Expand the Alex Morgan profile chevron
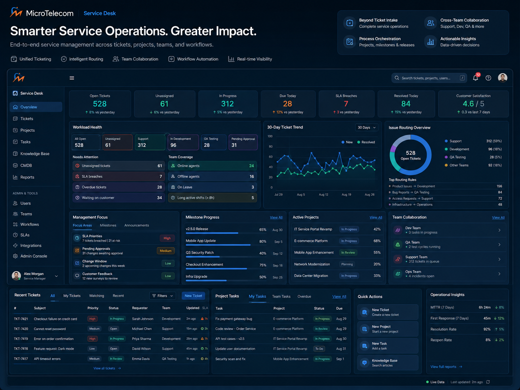The height and width of the screenshot is (390, 520). tap(56, 276)
